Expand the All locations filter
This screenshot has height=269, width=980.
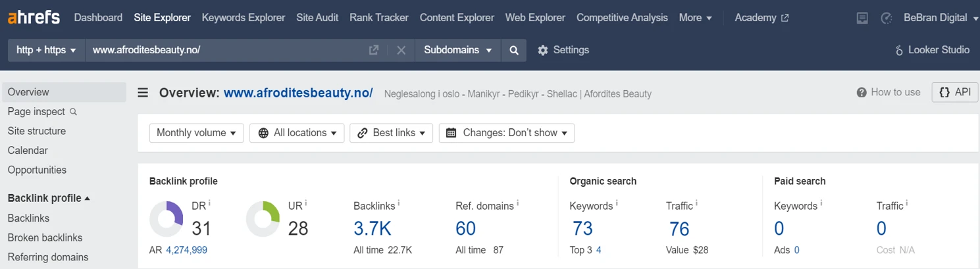pyautogui.click(x=297, y=133)
